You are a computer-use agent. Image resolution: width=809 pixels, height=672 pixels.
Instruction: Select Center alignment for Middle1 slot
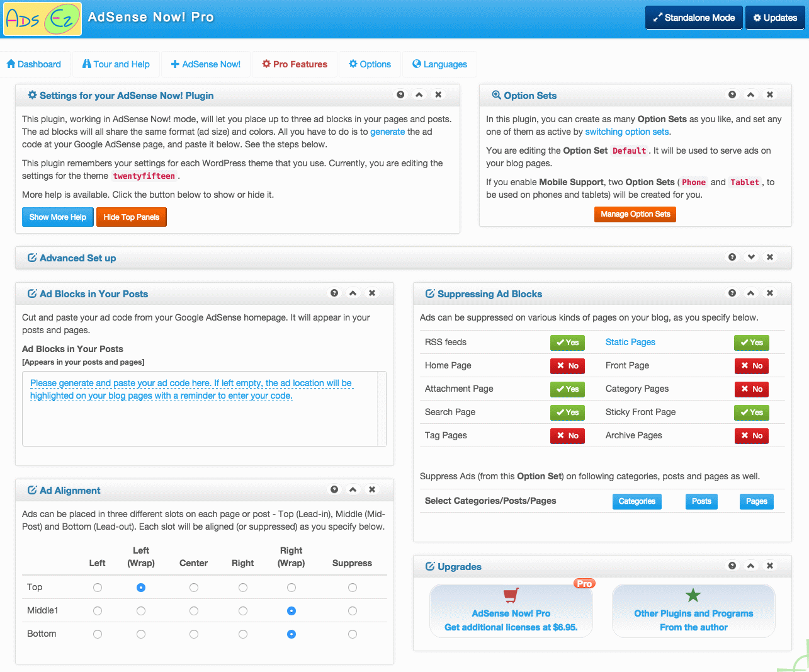click(x=194, y=611)
